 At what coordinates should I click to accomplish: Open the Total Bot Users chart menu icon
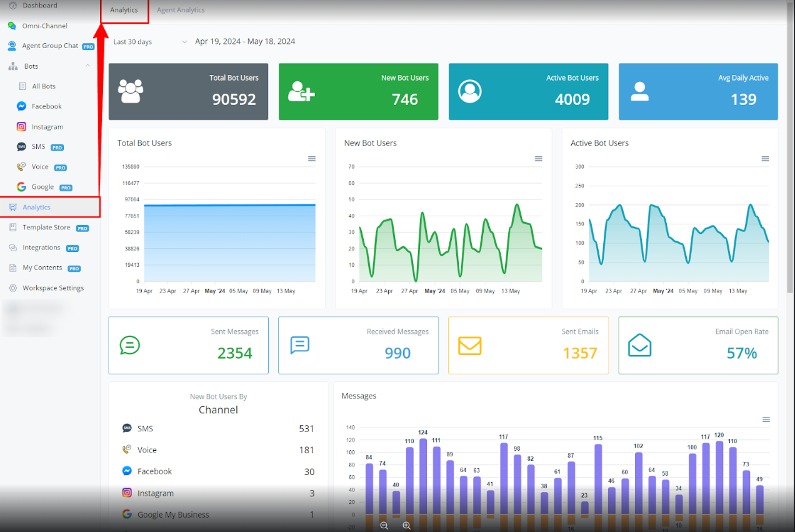312,159
